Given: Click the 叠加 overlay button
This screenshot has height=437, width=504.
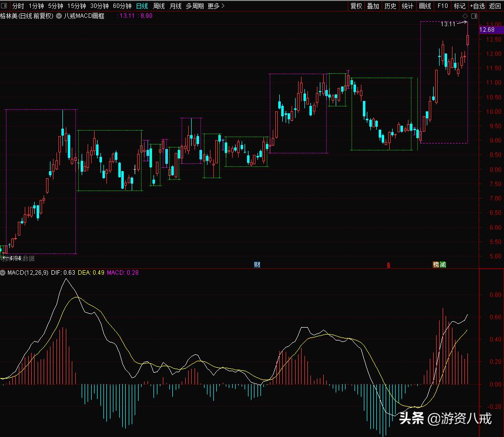Looking at the screenshot, I should tap(373, 6).
